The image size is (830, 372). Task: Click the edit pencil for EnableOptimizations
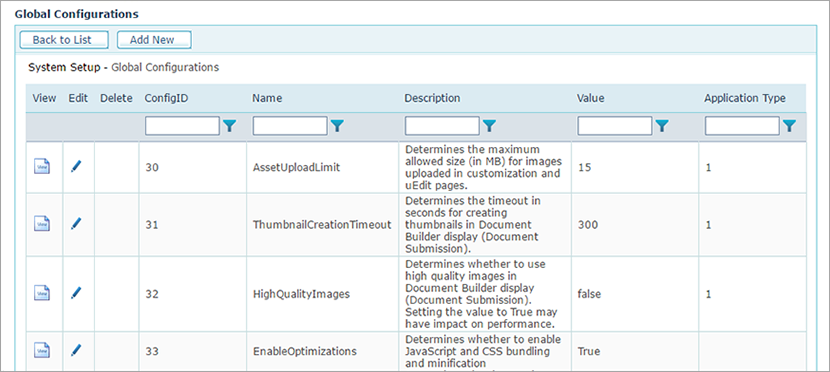click(77, 350)
